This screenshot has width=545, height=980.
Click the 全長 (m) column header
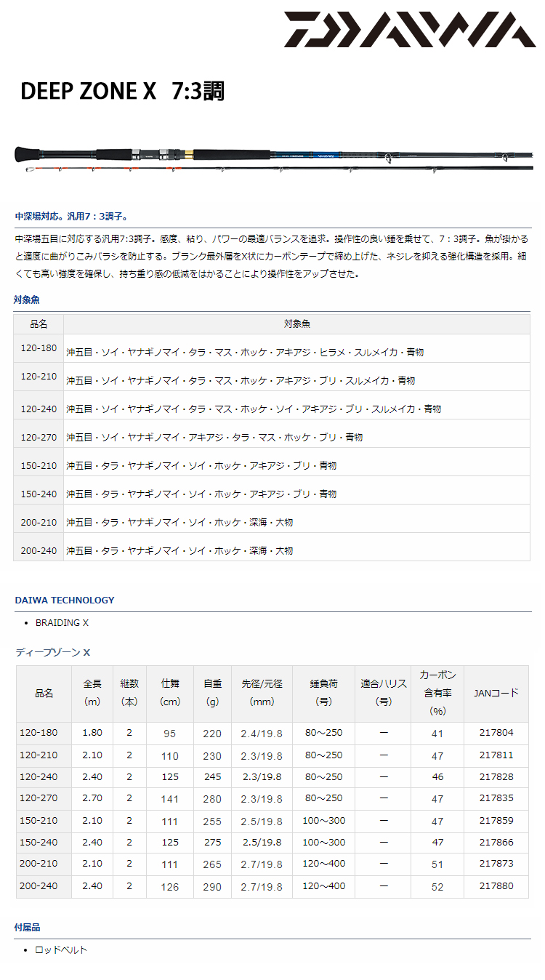[92, 693]
